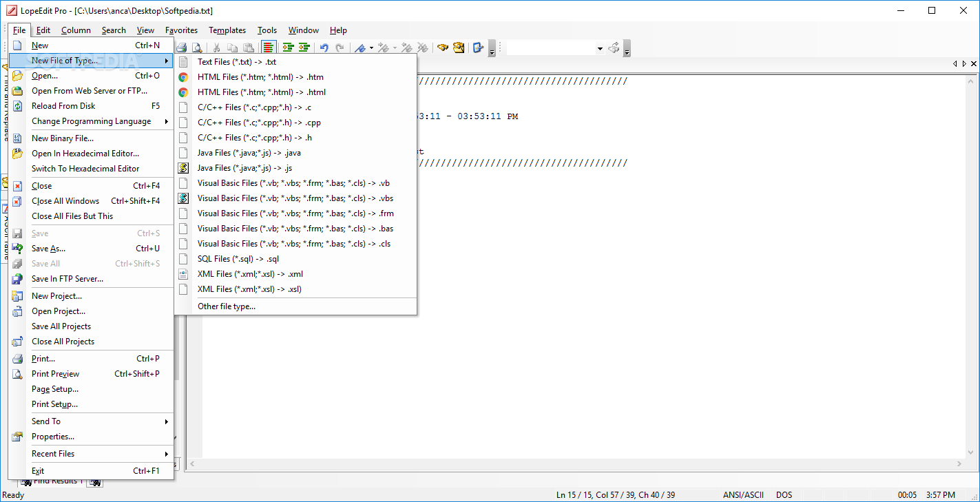Open the dropdown arrow beside the bookmark icon

click(x=371, y=48)
